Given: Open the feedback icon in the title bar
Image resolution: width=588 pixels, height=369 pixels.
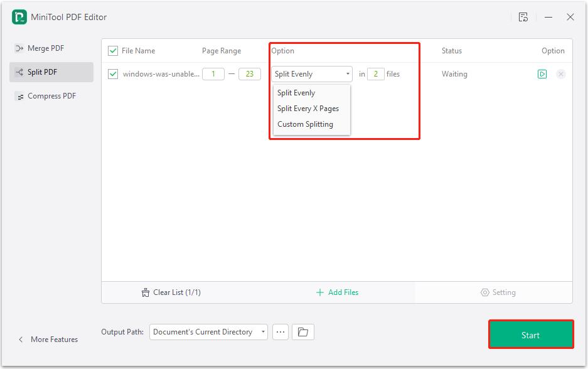Looking at the screenshot, I should click(523, 17).
